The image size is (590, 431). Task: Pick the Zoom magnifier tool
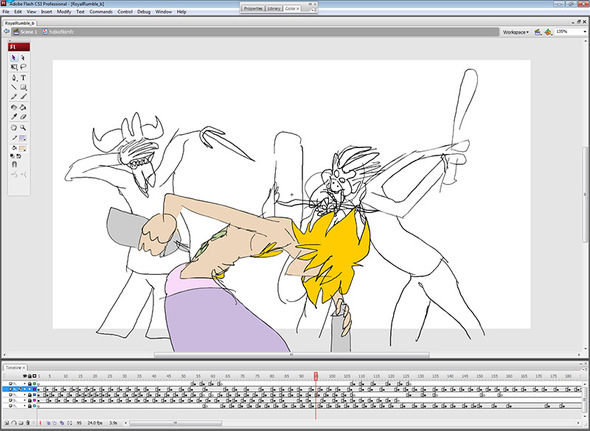pyautogui.click(x=23, y=128)
